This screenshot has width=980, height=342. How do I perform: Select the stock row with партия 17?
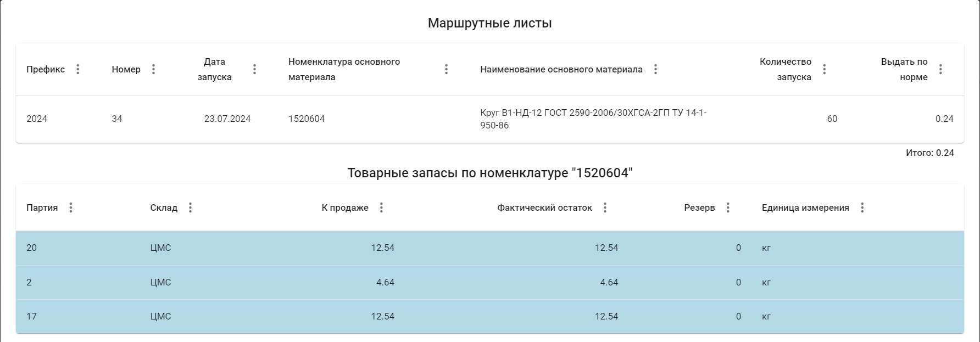(489, 316)
